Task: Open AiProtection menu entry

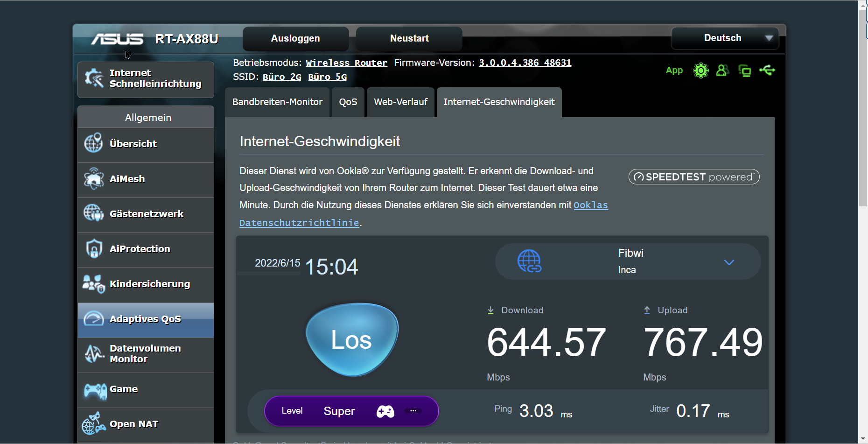Action: point(146,250)
